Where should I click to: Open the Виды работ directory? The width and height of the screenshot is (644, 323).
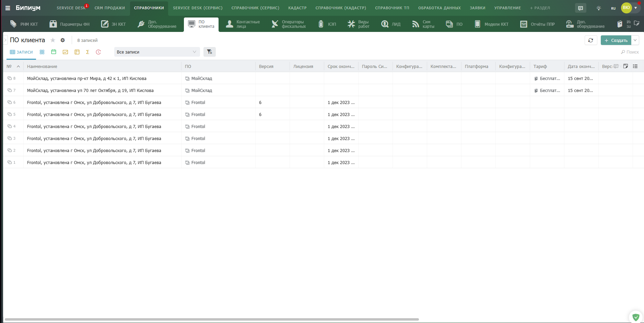coord(359,24)
